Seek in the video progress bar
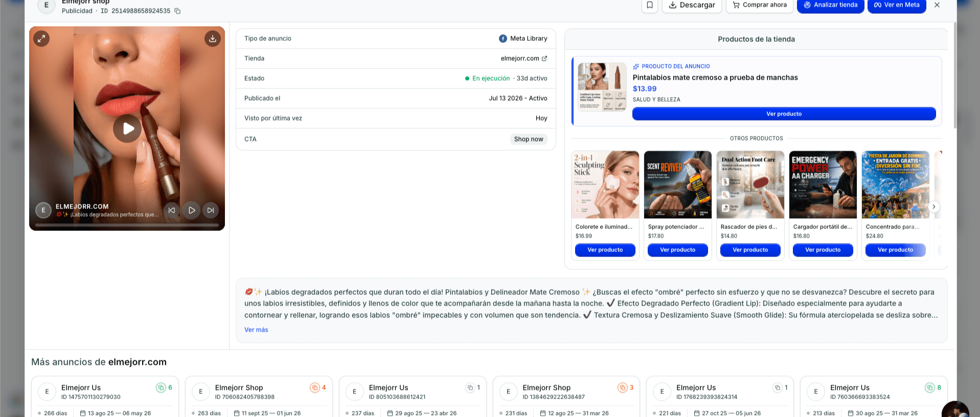980x417 pixels. tap(127, 225)
